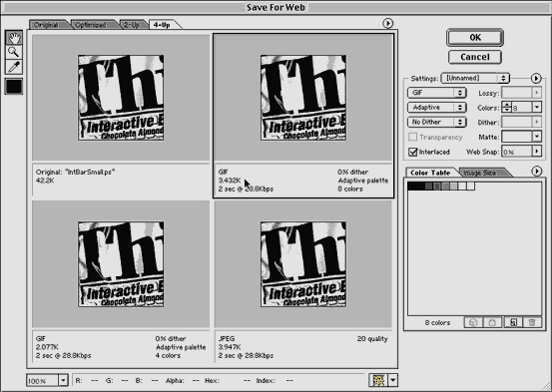
Task: Click the Colors value field
Action: point(521,108)
